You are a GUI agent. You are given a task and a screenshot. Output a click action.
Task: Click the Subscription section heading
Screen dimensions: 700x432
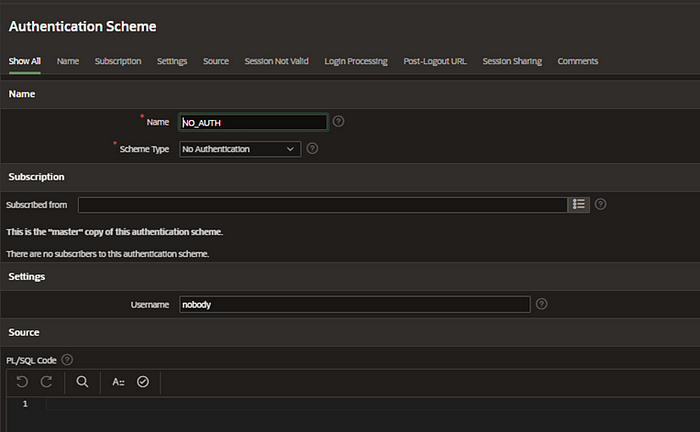tap(37, 177)
